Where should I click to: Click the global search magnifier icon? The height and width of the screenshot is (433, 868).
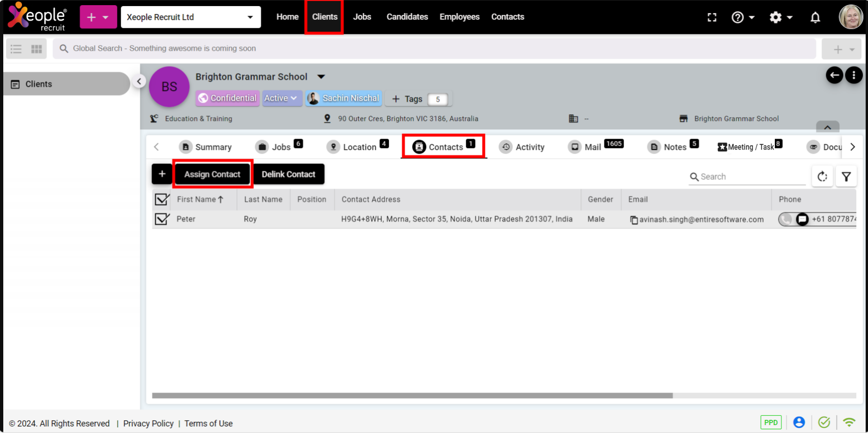64,49
